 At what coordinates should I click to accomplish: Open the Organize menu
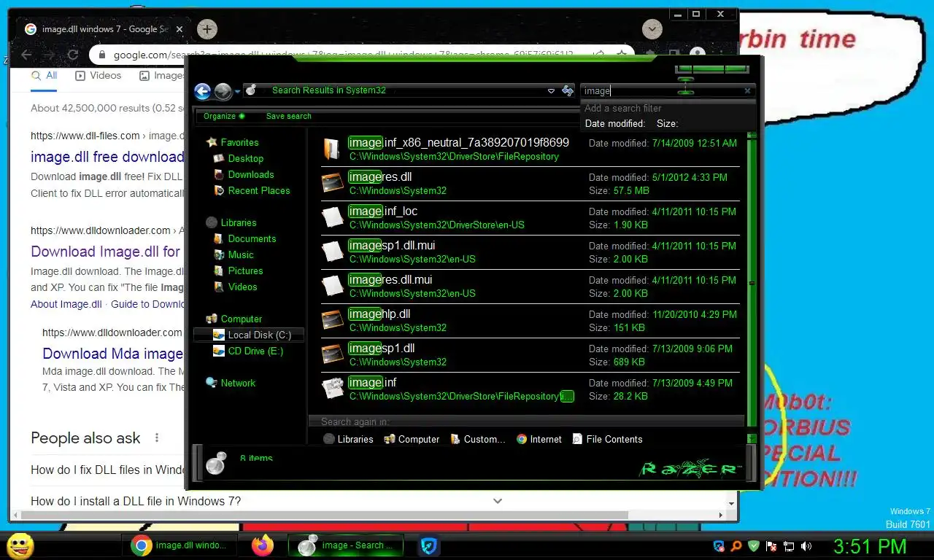pos(224,116)
